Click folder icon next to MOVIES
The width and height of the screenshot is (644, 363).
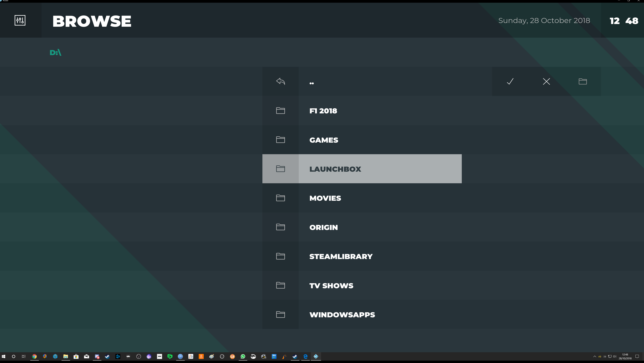(281, 198)
